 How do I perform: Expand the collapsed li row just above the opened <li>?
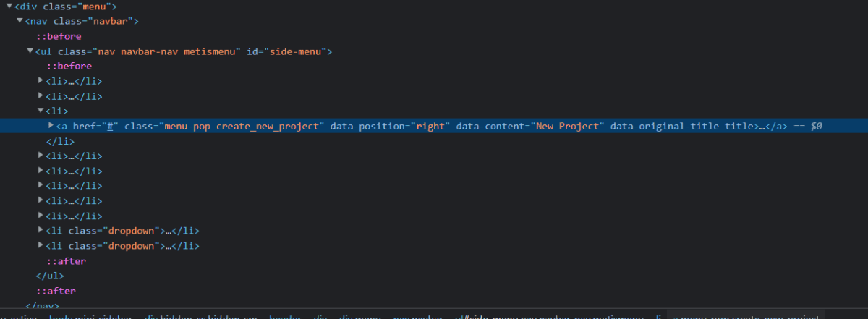[x=41, y=95]
